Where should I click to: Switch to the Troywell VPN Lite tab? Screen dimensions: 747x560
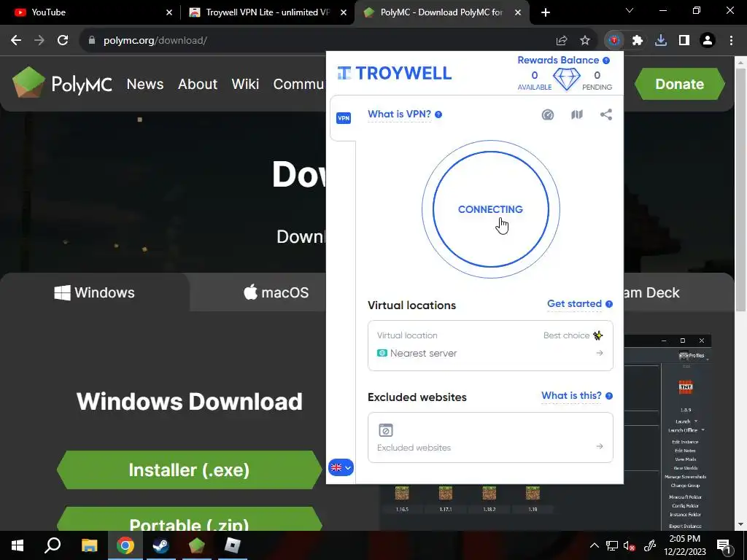click(267, 12)
